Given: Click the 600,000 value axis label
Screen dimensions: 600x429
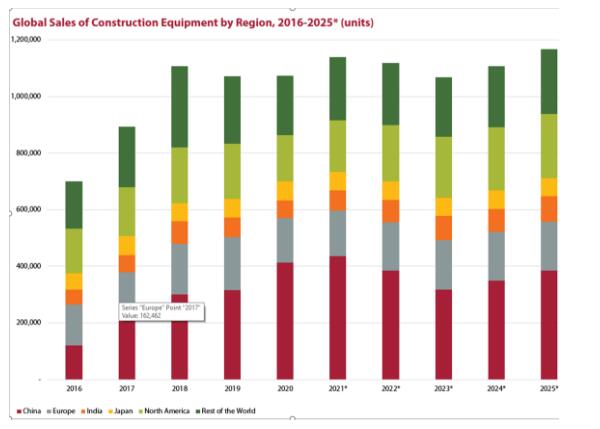Looking at the screenshot, I should pyautogui.click(x=28, y=209).
